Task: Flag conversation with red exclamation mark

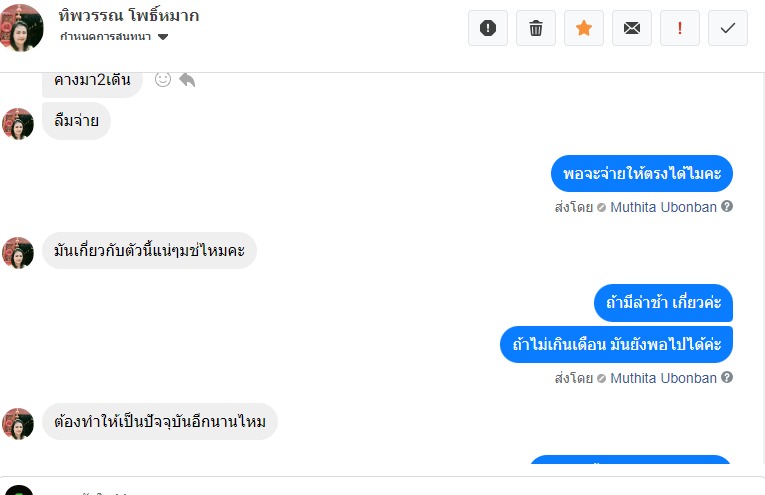Action: coord(680,28)
